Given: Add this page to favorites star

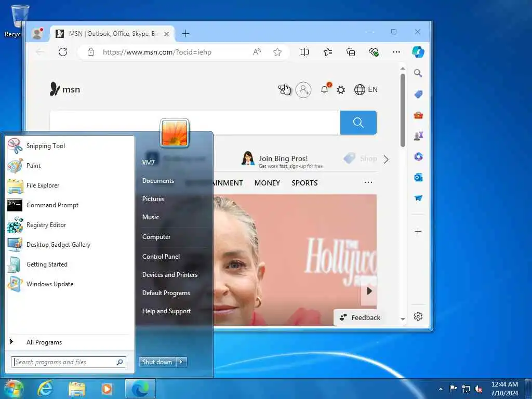Looking at the screenshot, I should pyautogui.click(x=277, y=52).
